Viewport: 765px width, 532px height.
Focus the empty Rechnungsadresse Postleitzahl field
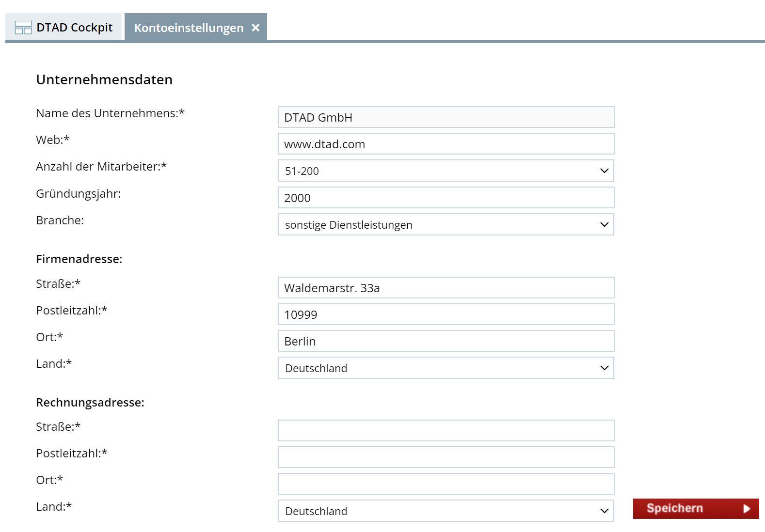click(446, 457)
